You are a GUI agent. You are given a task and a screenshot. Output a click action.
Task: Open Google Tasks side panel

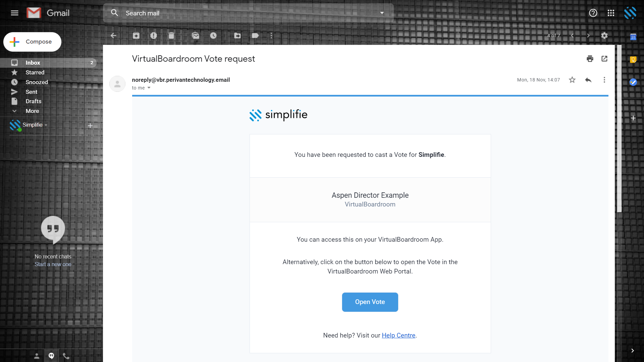[x=633, y=82]
